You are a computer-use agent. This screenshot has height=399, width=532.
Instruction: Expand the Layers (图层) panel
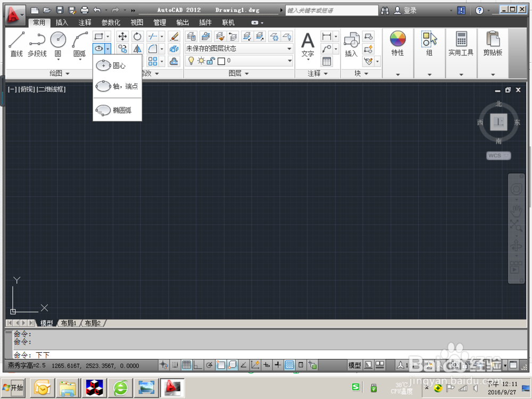coord(239,73)
